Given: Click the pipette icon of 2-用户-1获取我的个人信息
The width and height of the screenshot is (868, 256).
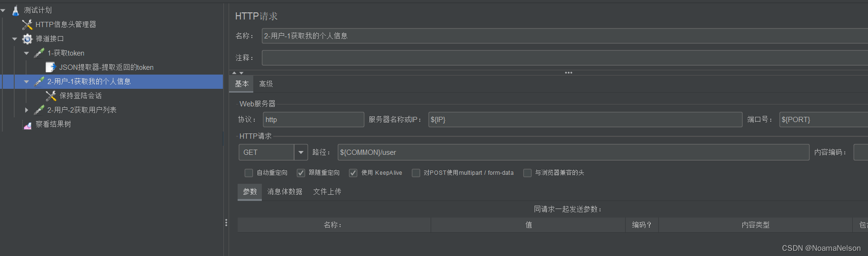Looking at the screenshot, I should (x=39, y=81).
